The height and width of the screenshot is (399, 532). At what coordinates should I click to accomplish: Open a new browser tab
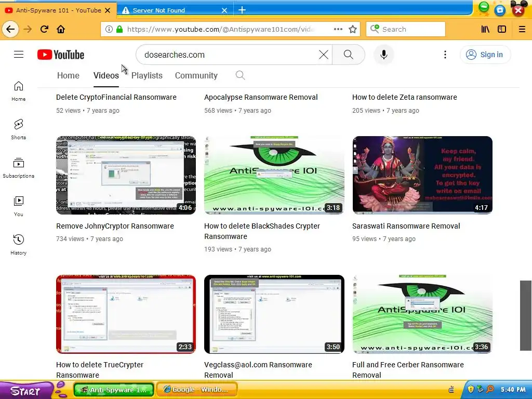(x=242, y=10)
